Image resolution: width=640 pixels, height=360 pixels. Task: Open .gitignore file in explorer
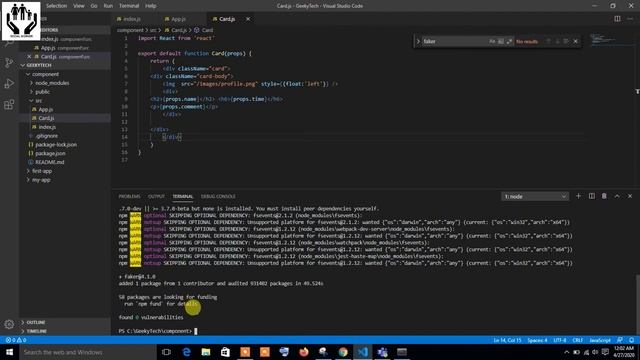[x=65, y=136]
